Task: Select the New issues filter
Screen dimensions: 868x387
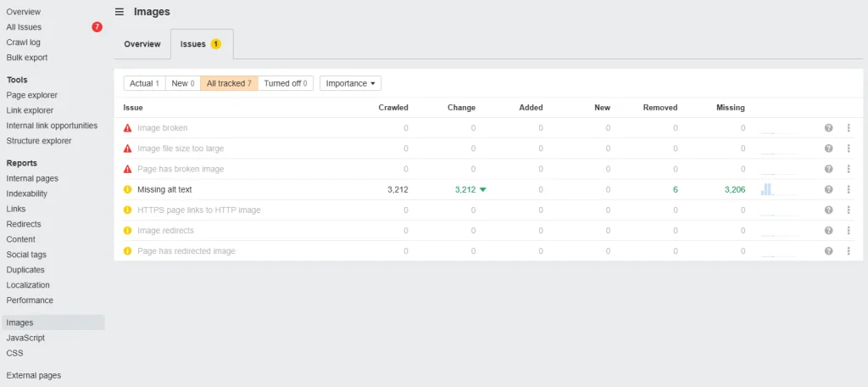Action: (x=182, y=83)
